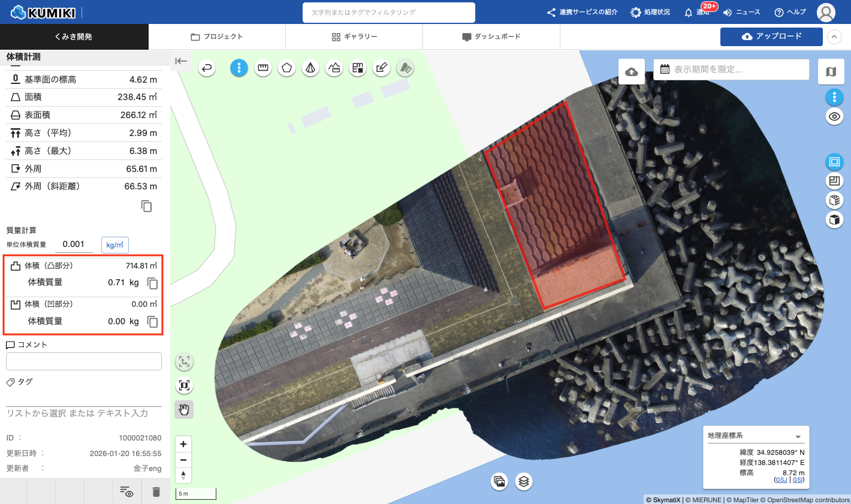Open the notifications bell
Image resolution: width=851 pixels, height=504 pixels.
689,13
